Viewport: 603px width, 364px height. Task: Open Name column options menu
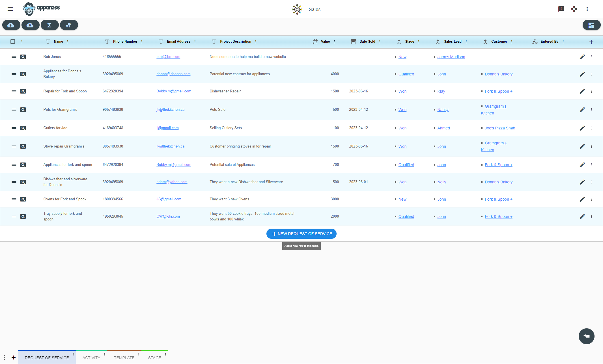(x=68, y=42)
